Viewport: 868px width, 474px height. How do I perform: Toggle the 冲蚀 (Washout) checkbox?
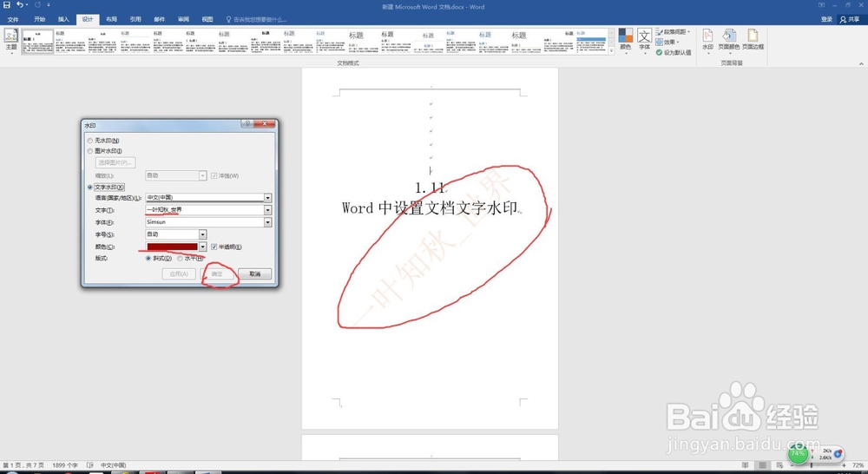click(214, 175)
